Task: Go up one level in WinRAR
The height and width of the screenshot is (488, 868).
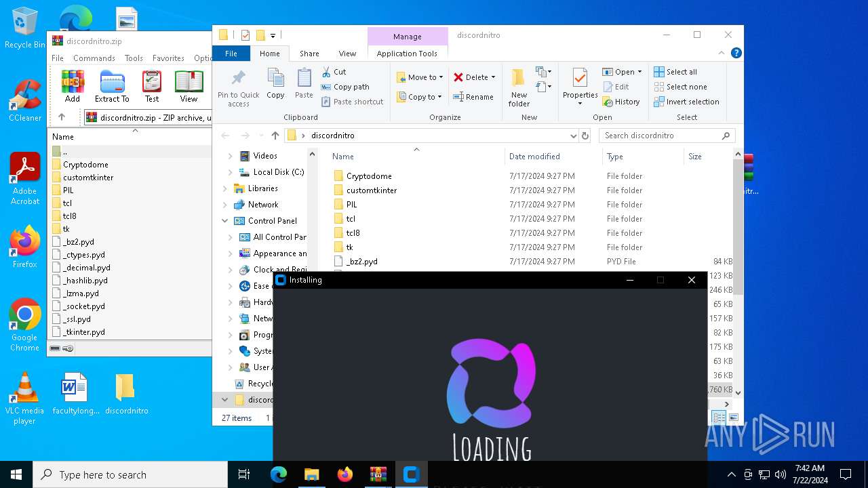Action: pos(62,117)
